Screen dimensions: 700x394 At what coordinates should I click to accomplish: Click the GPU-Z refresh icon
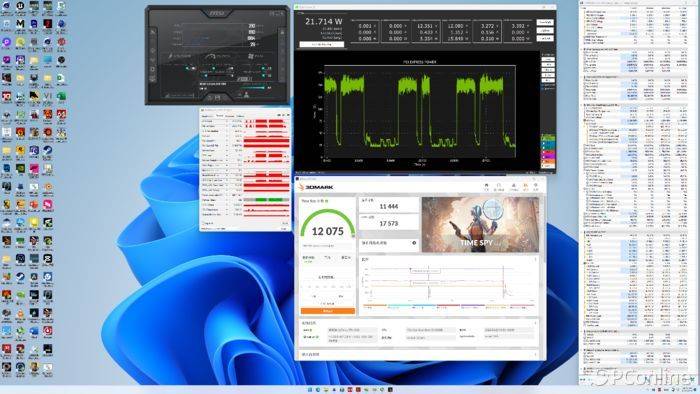pyautogui.click(x=283, y=115)
